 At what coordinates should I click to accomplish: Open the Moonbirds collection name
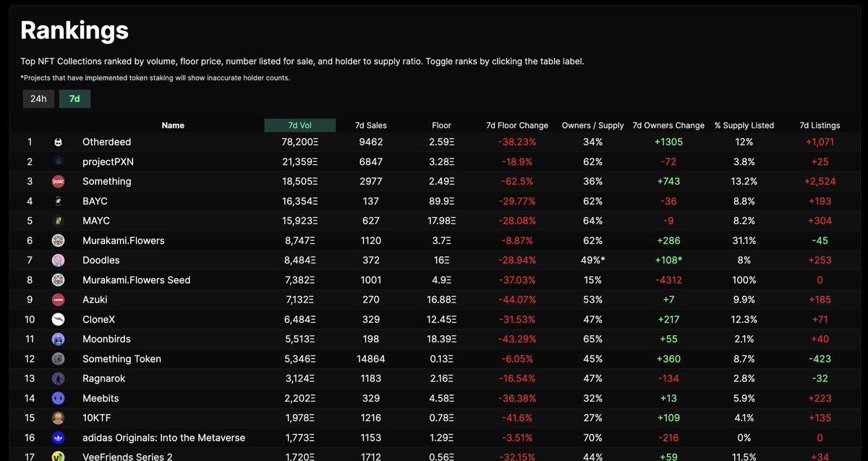click(106, 339)
